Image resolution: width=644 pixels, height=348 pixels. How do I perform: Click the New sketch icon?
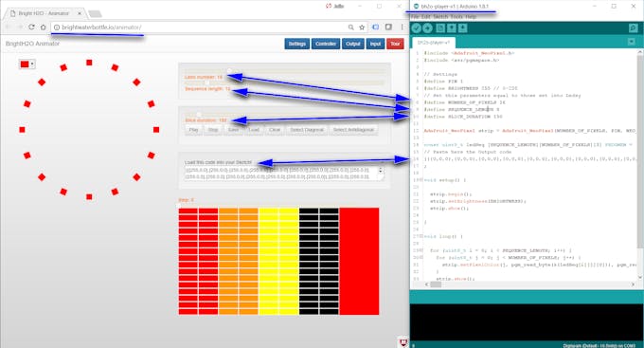[x=440, y=27]
